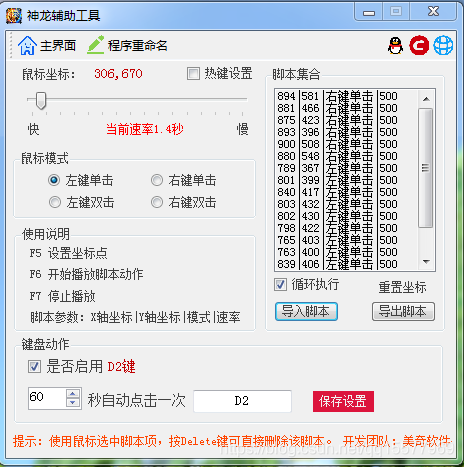Click the red C logo icon

[419, 45]
